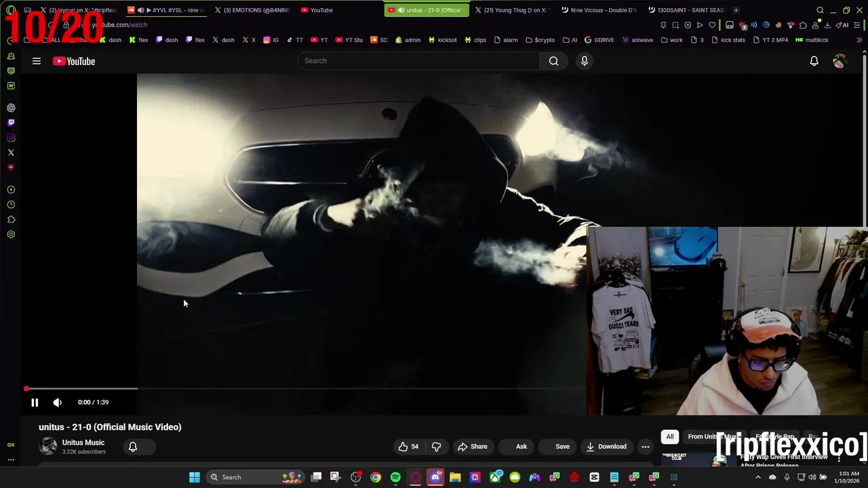Share the unitus 21-0 video
Viewport: 868px width, 488px height.
click(x=472, y=447)
